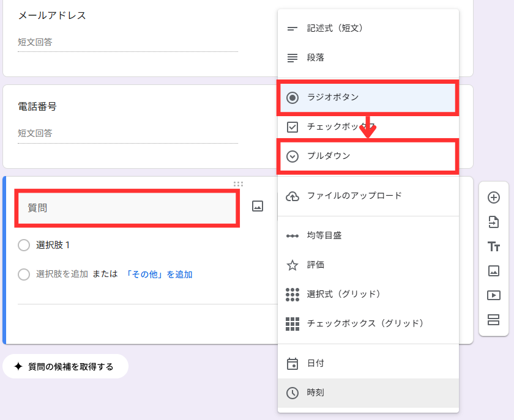Click the question card drag handle

[238, 184]
